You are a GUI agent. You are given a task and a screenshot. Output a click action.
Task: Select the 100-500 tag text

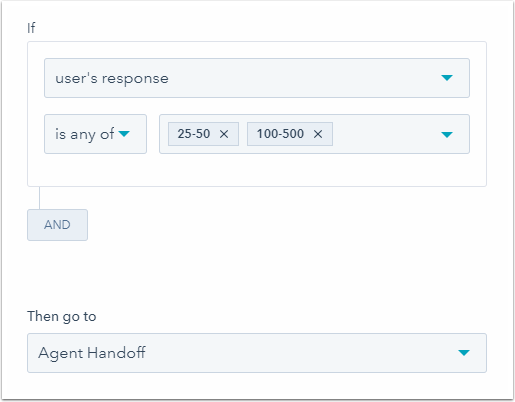click(280, 134)
